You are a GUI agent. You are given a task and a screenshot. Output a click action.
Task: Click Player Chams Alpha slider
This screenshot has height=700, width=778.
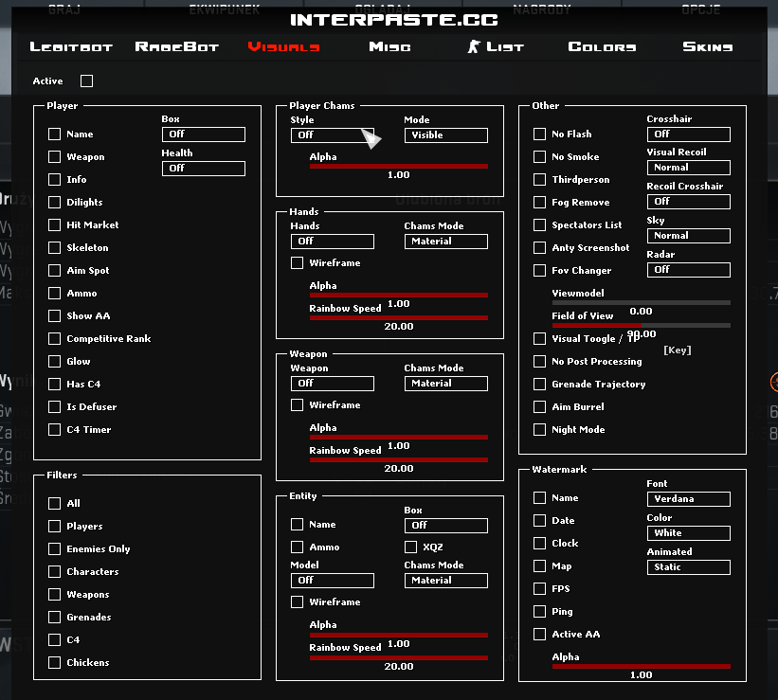point(398,166)
